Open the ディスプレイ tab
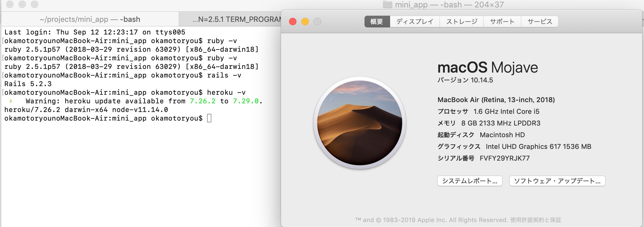 pos(415,22)
